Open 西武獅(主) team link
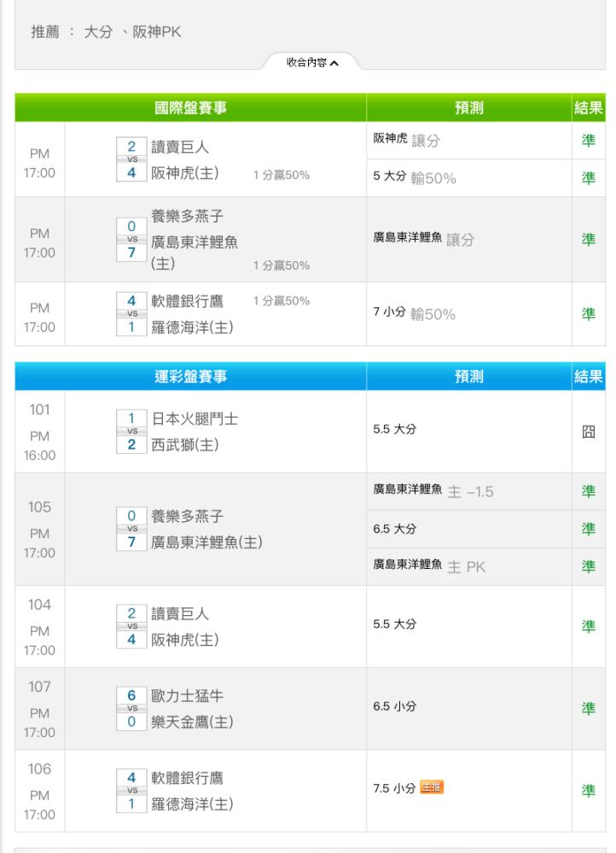This screenshot has width=616, height=853. click(185, 445)
